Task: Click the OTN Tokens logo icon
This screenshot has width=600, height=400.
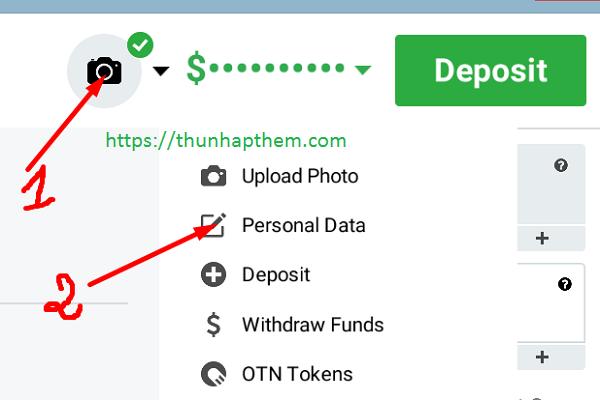Action: pos(214,374)
